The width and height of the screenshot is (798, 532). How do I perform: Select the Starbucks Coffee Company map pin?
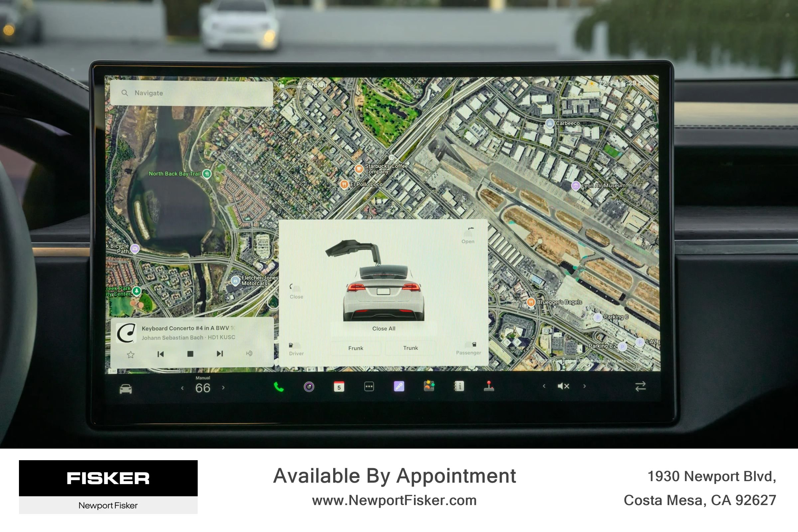click(359, 169)
